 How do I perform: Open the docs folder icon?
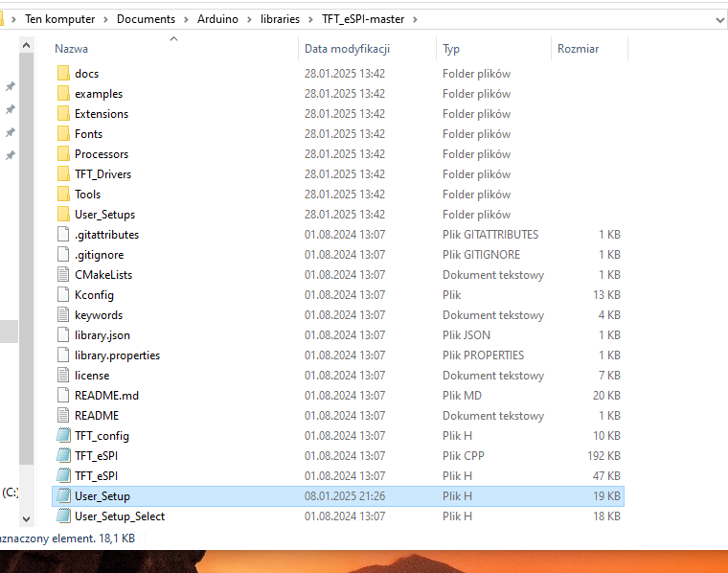click(63, 74)
